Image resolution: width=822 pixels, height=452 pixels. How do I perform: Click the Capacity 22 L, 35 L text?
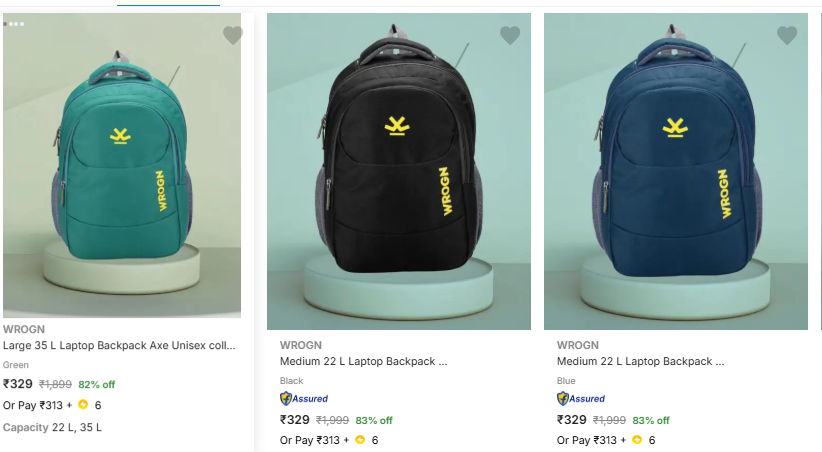pos(52,427)
